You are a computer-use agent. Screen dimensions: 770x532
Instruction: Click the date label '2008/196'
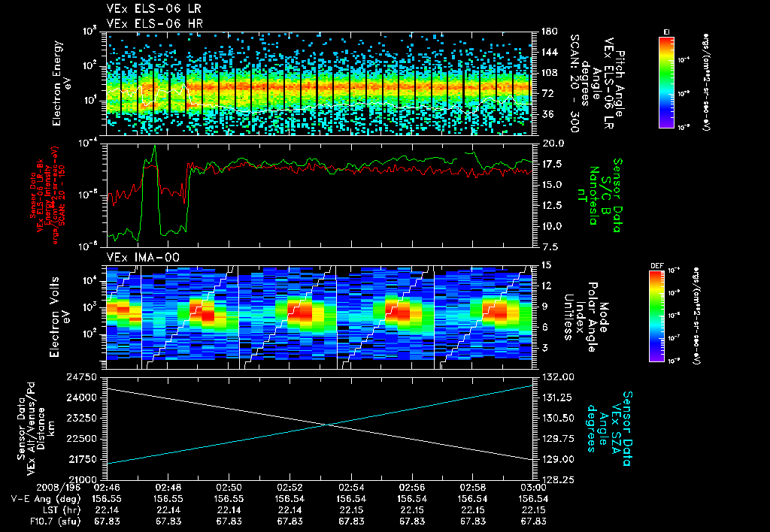[59, 488]
